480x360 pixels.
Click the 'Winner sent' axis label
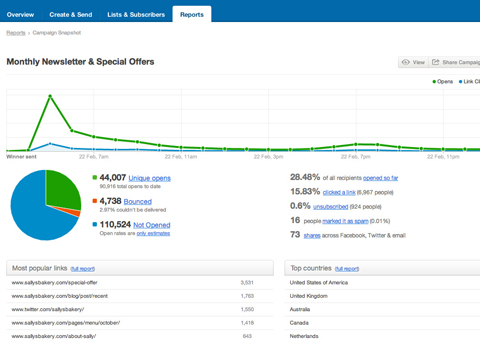(x=22, y=157)
